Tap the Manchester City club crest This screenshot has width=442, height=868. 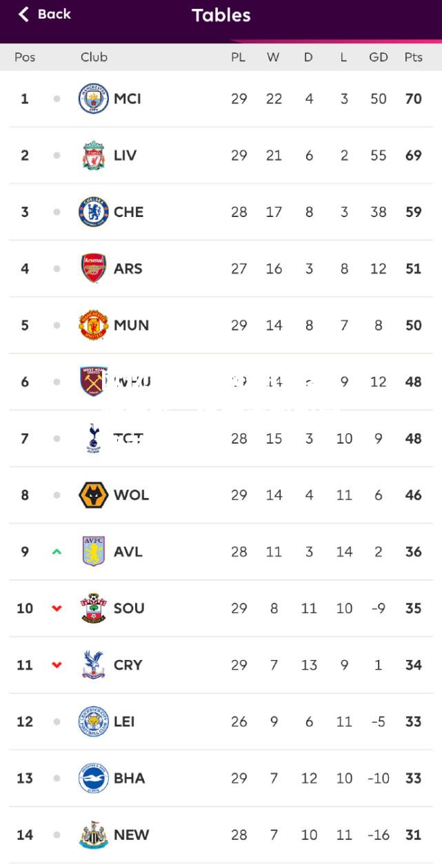coord(93,99)
